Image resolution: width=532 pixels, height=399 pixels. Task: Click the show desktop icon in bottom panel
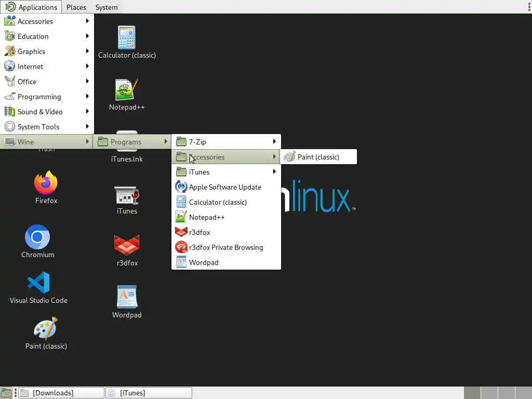click(x=6, y=393)
